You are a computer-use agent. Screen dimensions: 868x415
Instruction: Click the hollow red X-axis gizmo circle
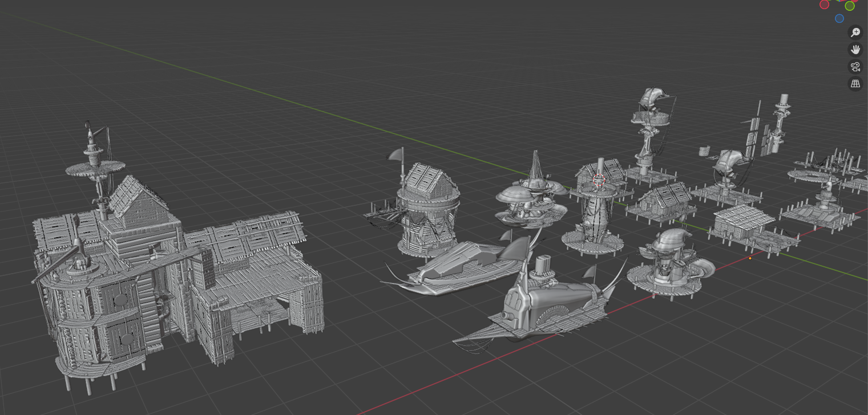point(824,5)
